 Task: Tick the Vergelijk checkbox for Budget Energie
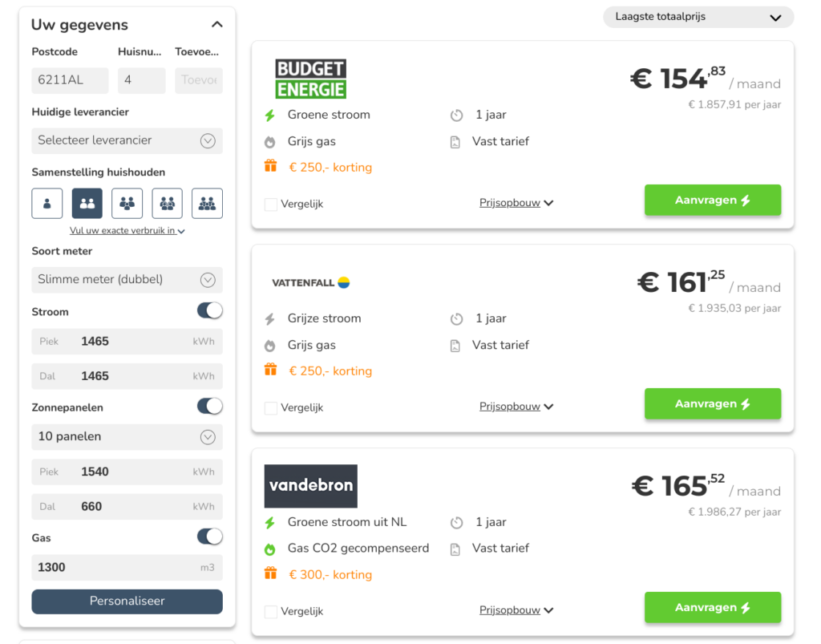point(271,205)
